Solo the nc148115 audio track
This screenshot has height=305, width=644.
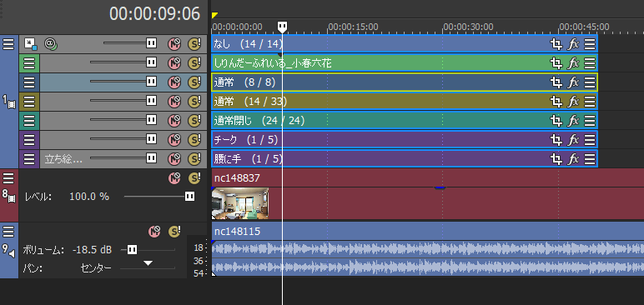point(174,232)
